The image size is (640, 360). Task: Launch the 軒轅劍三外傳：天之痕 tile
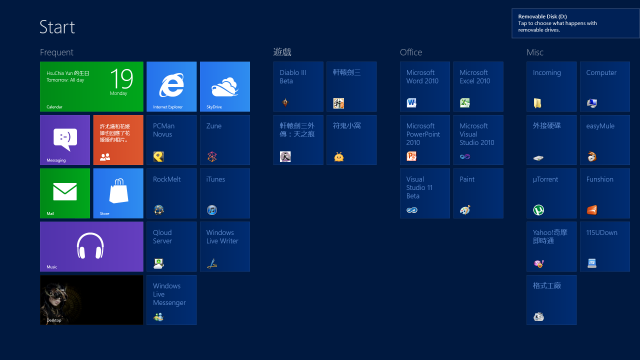point(298,140)
